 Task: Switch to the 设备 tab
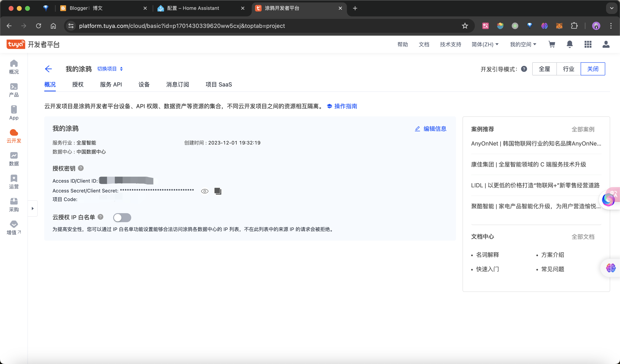tap(144, 85)
